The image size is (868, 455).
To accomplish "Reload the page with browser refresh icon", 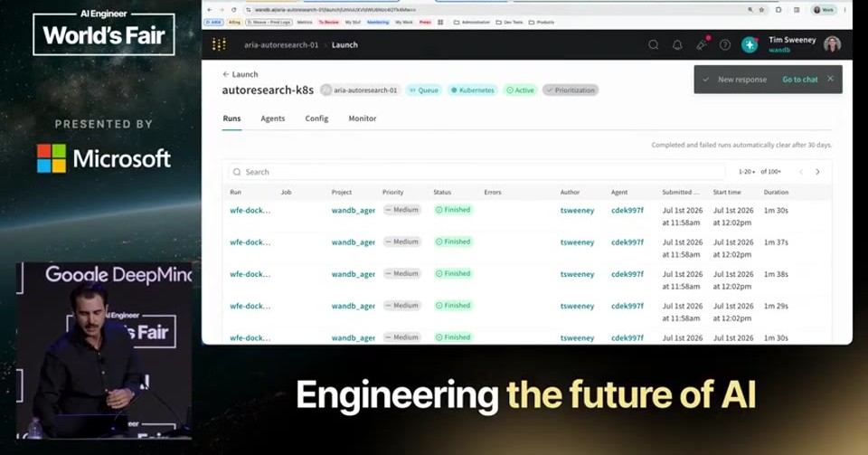I will point(233,10).
